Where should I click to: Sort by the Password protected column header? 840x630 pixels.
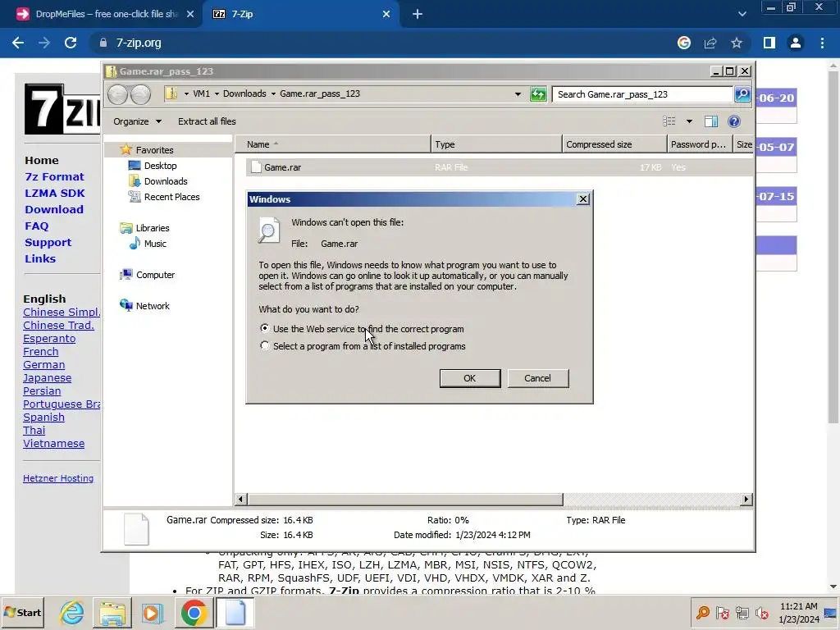click(x=700, y=144)
